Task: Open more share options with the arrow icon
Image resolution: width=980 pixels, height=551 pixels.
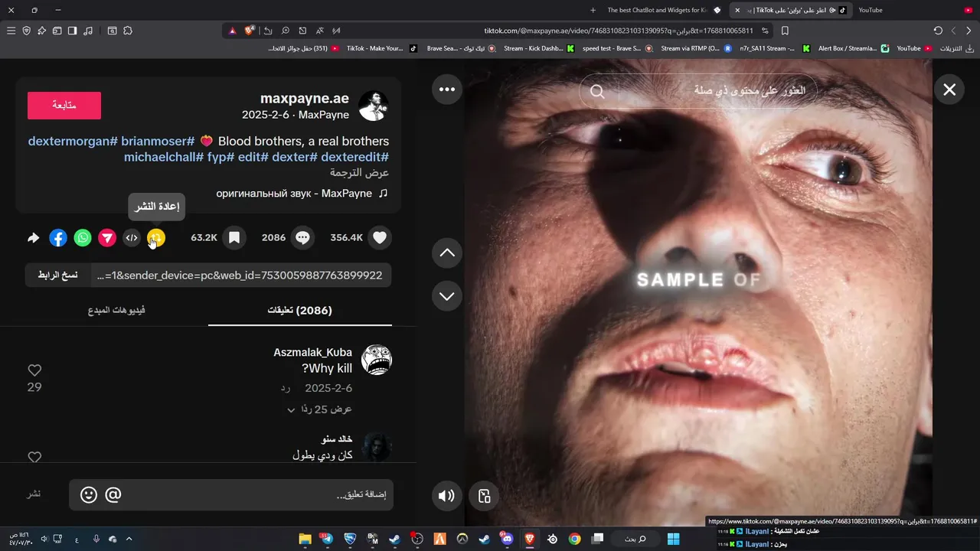Action: [33, 238]
